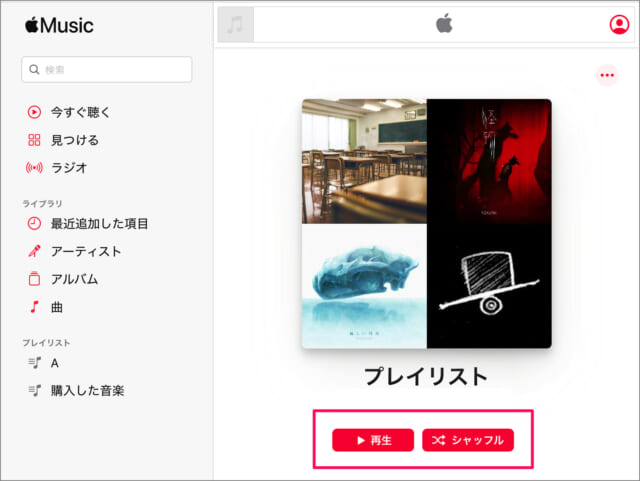Viewport: 640px width, 481px height.
Task: Click the 検索 search field
Action: (107, 69)
